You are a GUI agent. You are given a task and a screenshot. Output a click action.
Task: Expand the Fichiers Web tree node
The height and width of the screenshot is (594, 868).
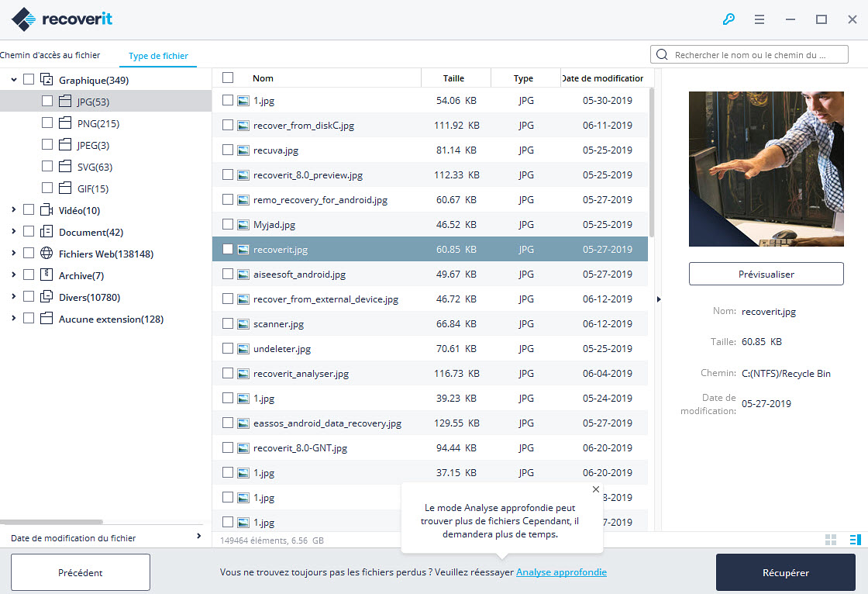pos(14,253)
